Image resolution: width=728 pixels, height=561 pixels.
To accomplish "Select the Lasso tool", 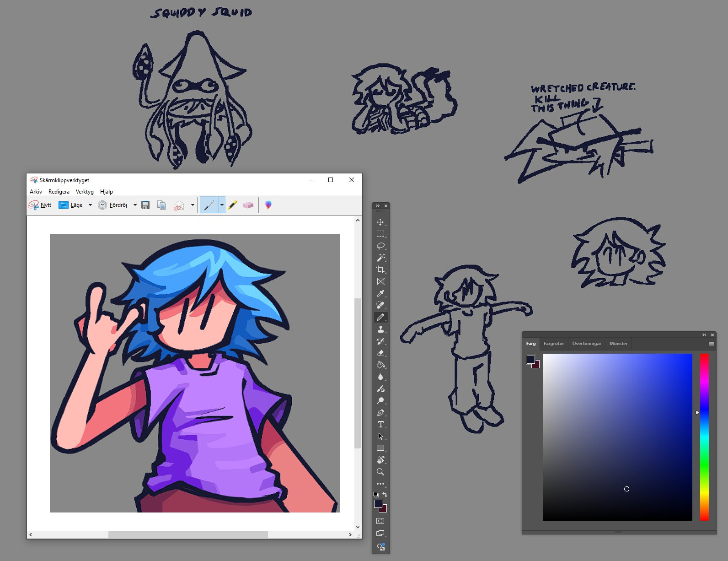I will coord(380,246).
